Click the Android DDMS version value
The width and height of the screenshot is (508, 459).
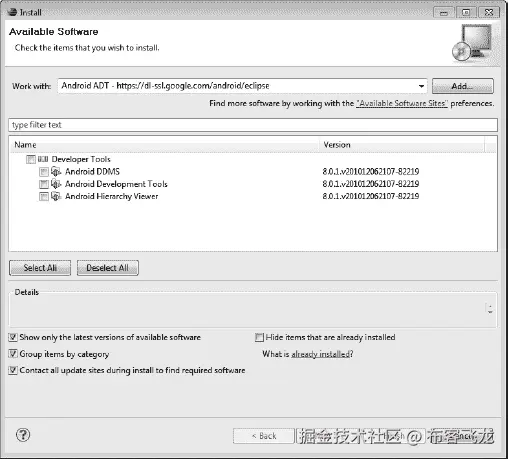371,172
